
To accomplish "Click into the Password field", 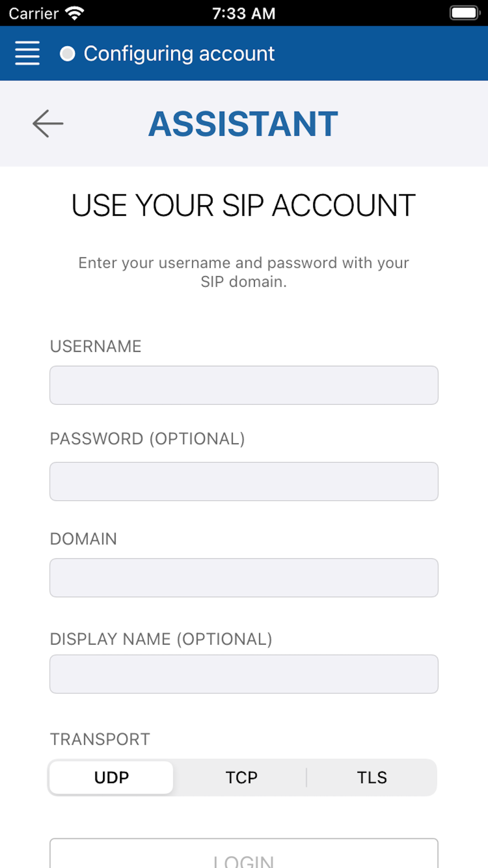I will tap(244, 481).
